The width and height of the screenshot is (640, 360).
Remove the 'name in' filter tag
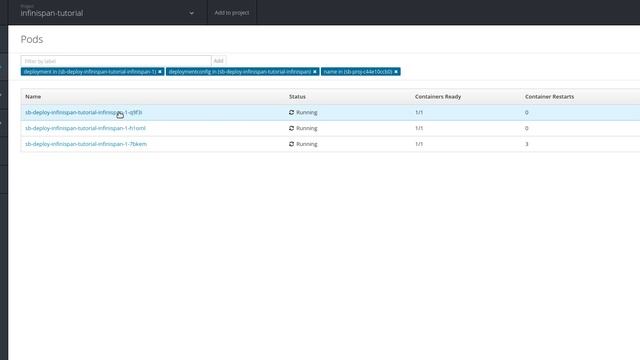pos(396,72)
